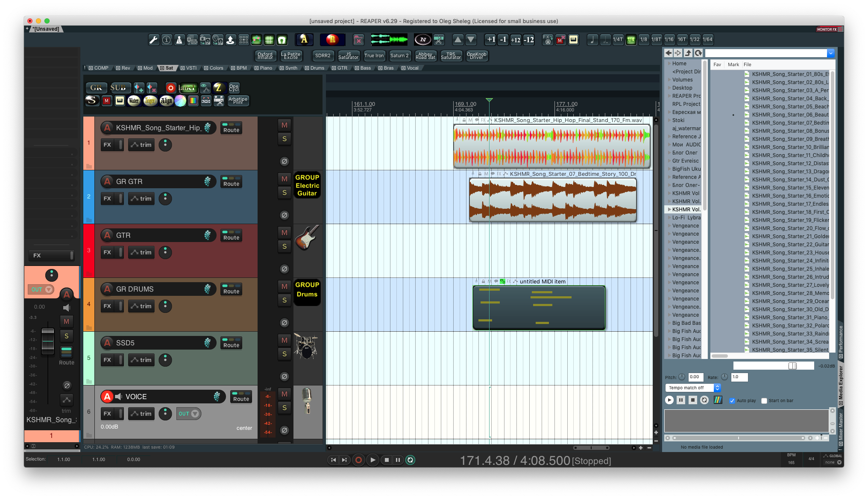The width and height of the screenshot is (868, 499).
Task: Toggle the metronome icon in main toolbar
Action: coord(179,40)
